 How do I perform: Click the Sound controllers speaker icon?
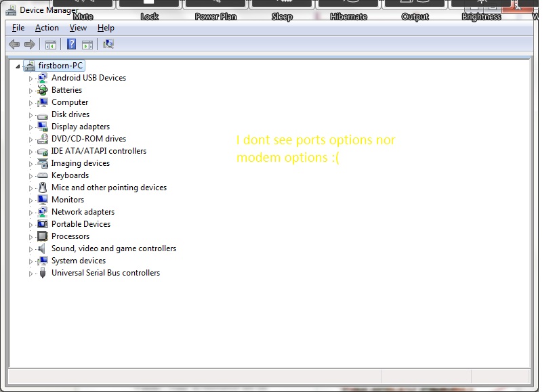(x=42, y=248)
